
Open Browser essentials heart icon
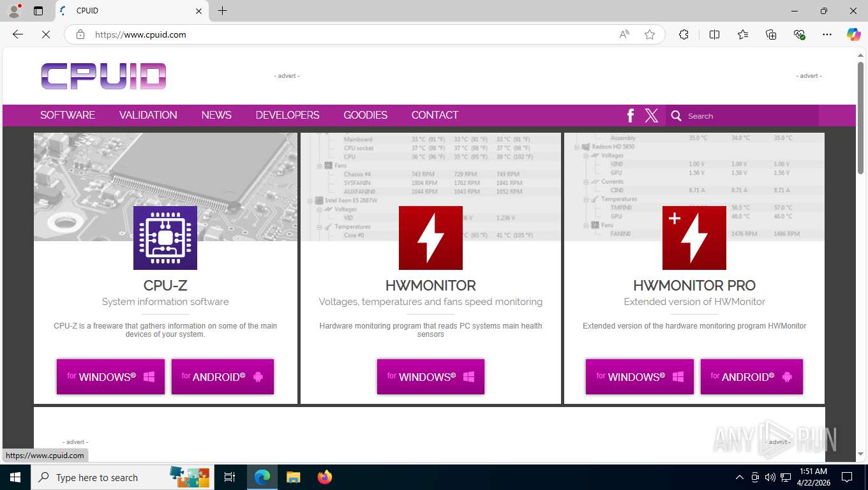pyautogui.click(x=799, y=34)
